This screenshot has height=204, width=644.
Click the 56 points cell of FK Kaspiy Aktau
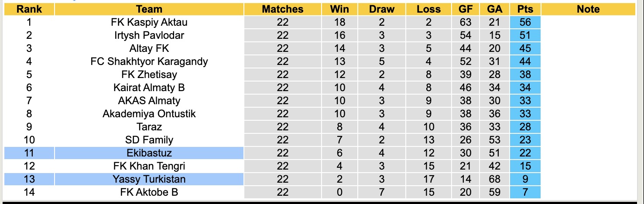click(525, 22)
